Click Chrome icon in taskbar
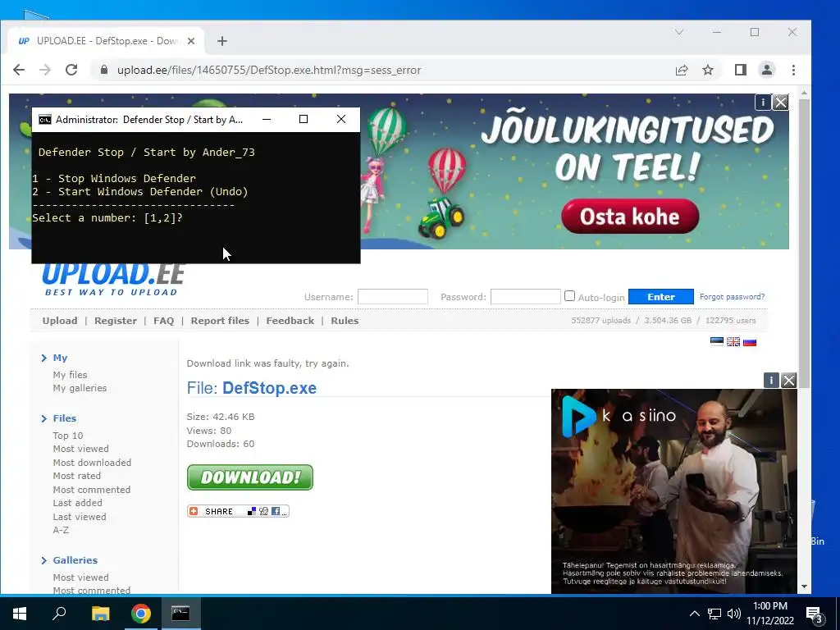The width and height of the screenshot is (840, 630). point(141,614)
